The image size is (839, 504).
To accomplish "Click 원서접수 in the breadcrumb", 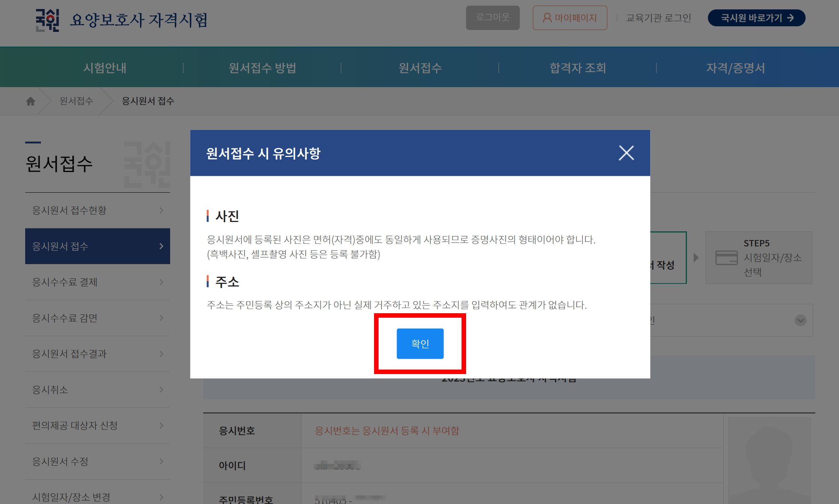I will pos(76,101).
